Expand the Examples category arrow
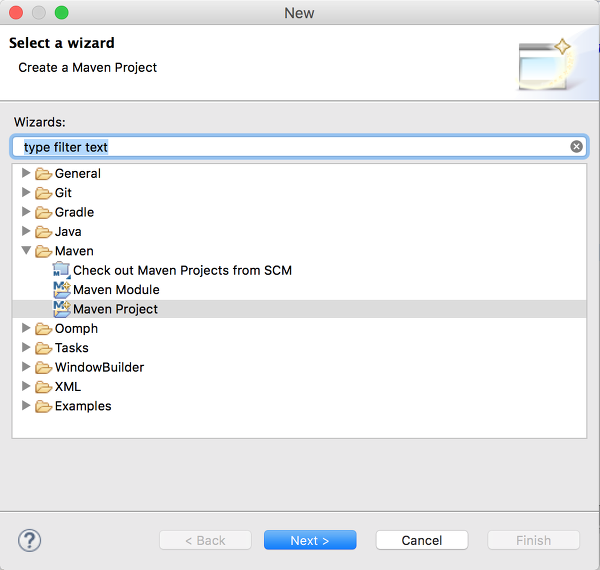Viewport: 600px width, 570px height. (x=26, y=406)
